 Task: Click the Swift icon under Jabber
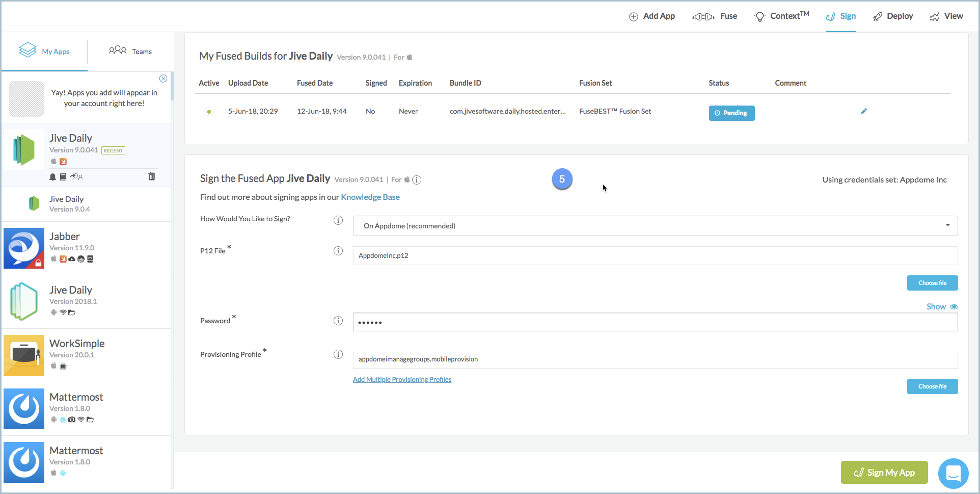[x=63, y=259]
